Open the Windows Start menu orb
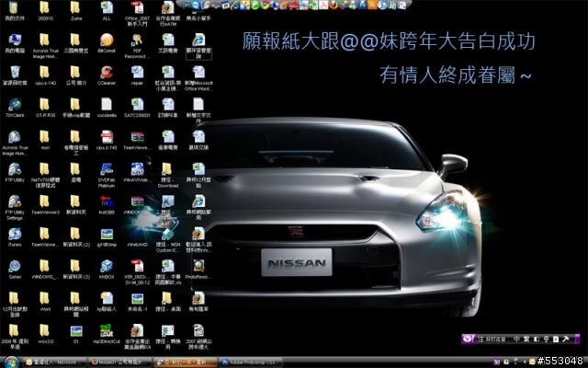Image resolution: width=588 pixels, height=368 pixels. (11, 362)
